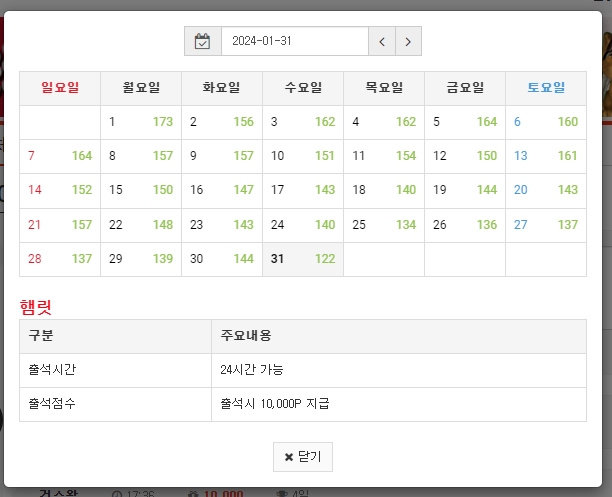
Task: Click day 11 with count 154
Action: [x=384, y=156]
